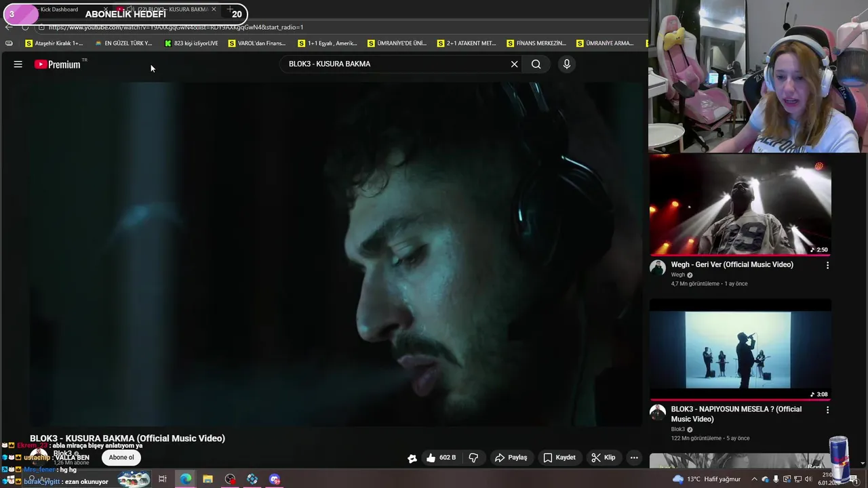868x488 pixels.
Task: Open the VAROL'dan Finans... bookmark
Action: tap(258, 43)
